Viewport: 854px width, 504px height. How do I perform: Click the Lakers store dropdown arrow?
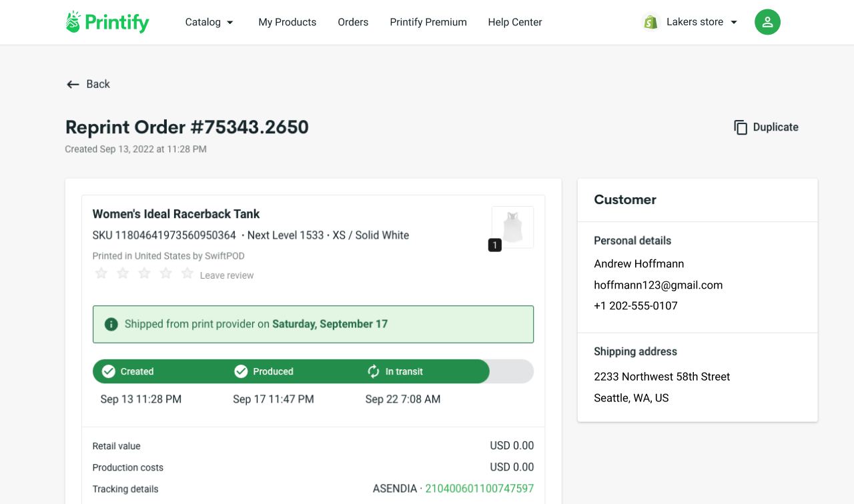coord(734,22)
